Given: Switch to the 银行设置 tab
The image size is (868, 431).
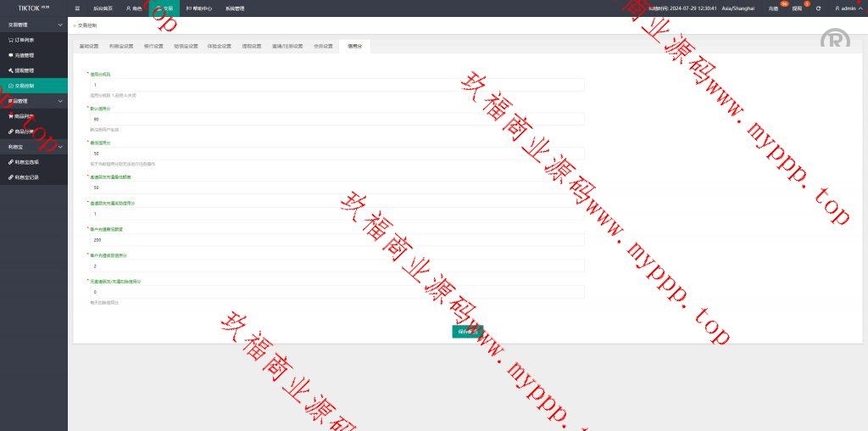Looking at the screenshot, I should 153,47.
